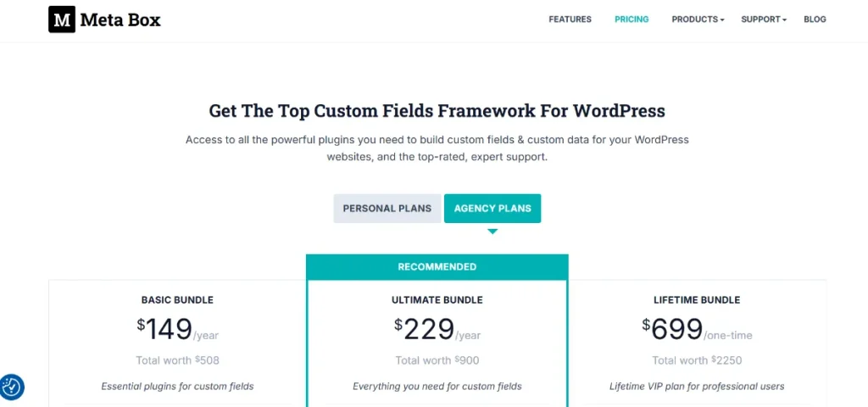Image resolution: width=868 pixels, height=407 pixels.
Task: Select the Agency Plans toggle
Action: [492, 209]
